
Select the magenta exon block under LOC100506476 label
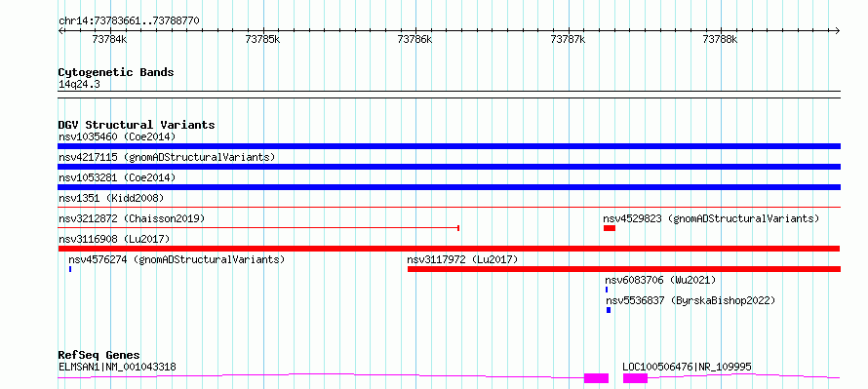[636, 378]
